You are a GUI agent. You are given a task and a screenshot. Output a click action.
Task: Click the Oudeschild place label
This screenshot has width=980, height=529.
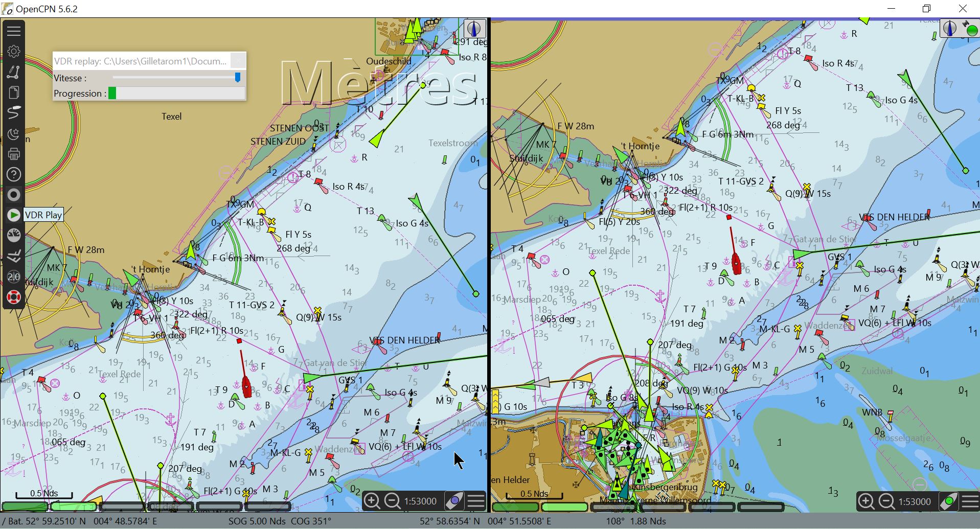(x=389, y=61)
